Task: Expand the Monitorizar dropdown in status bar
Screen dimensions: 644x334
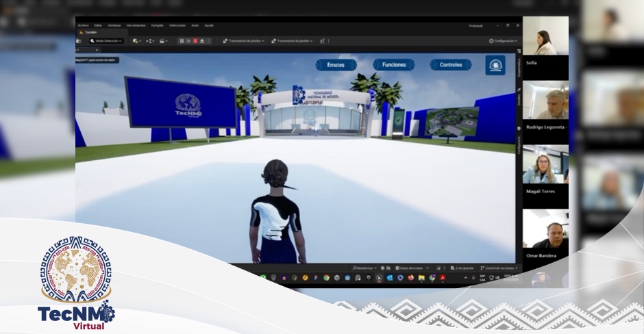Action: pos(364,268)
